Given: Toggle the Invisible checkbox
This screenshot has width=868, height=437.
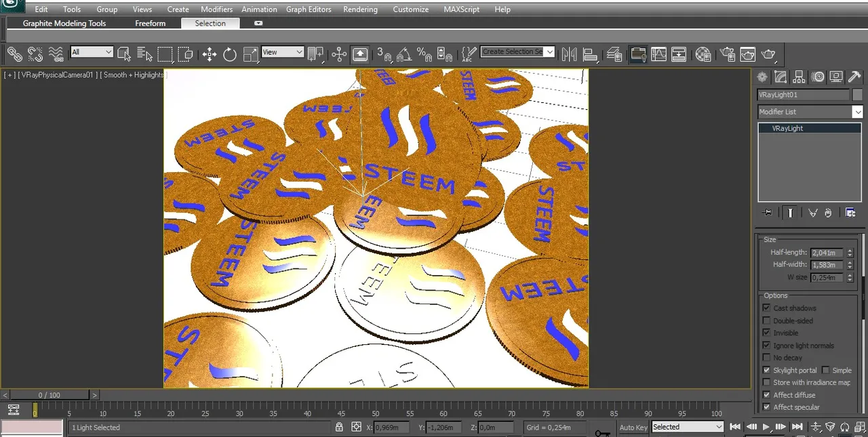Looking at the screenshot, I should pyautogui.click(x=767, y=333).
